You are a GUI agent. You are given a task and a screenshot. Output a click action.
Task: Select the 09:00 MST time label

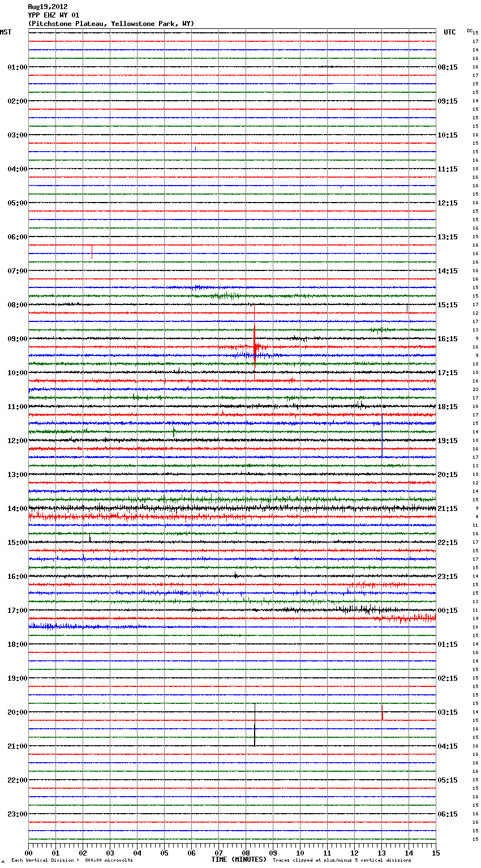[17, 339]
